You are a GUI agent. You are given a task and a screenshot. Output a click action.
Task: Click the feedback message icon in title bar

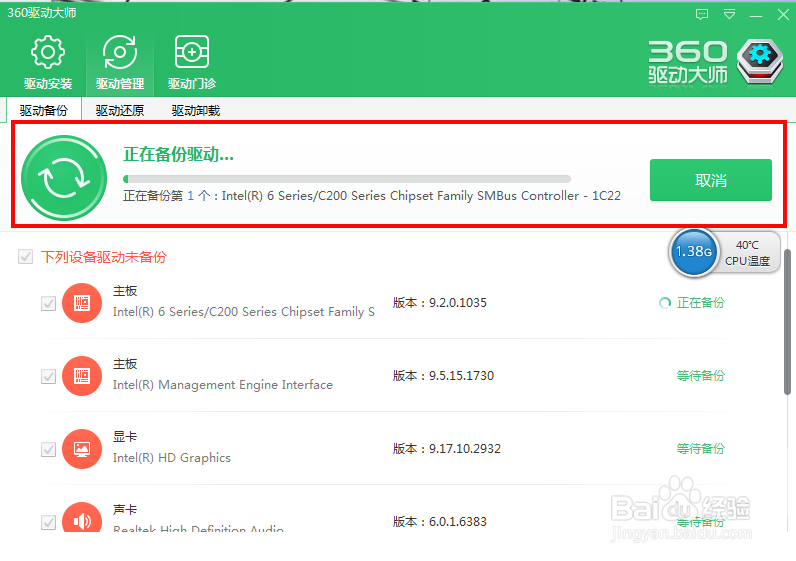tap(702, 14)
